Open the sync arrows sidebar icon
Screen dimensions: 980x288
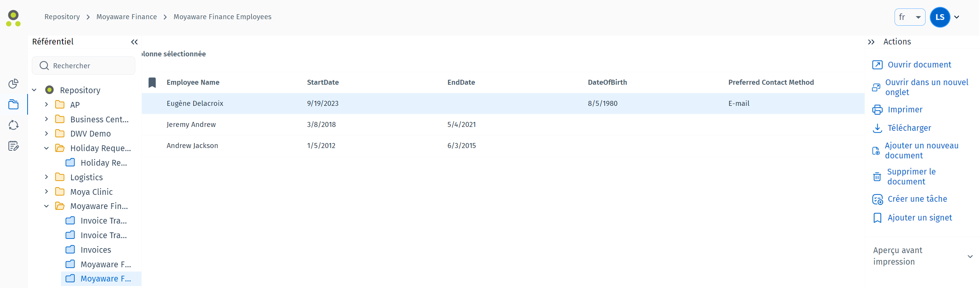click(x=13, y=125)
